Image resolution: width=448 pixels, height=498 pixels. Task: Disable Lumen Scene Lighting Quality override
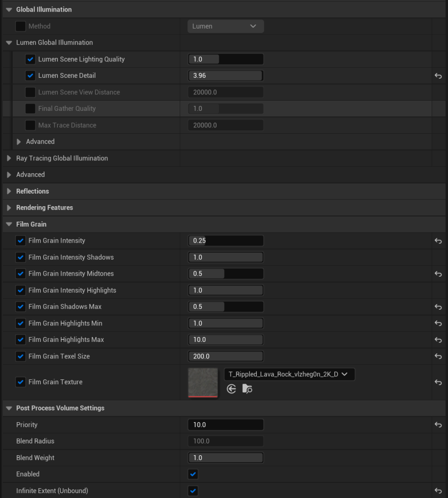point(30,59)
